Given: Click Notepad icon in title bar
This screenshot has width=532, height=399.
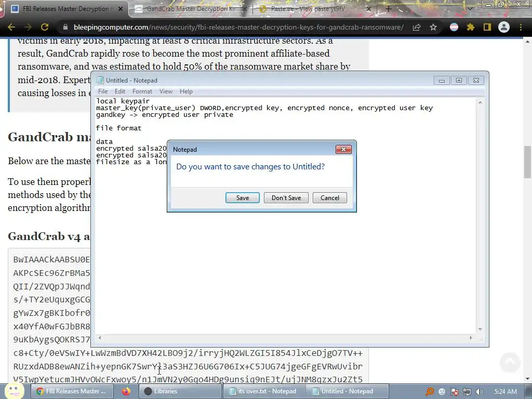Looking at the screenshot, I should (100, 80).
